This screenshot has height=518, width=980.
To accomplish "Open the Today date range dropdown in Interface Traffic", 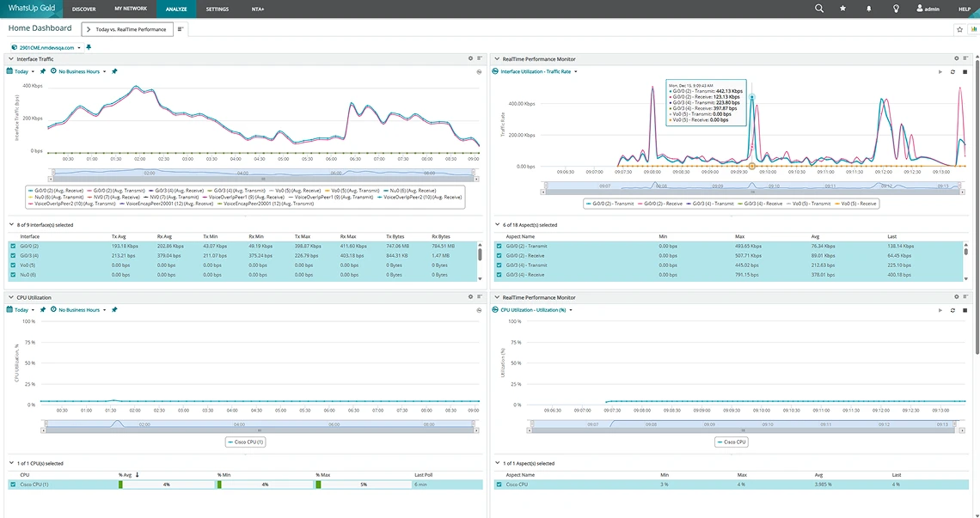I will click(x=23, y=71).
